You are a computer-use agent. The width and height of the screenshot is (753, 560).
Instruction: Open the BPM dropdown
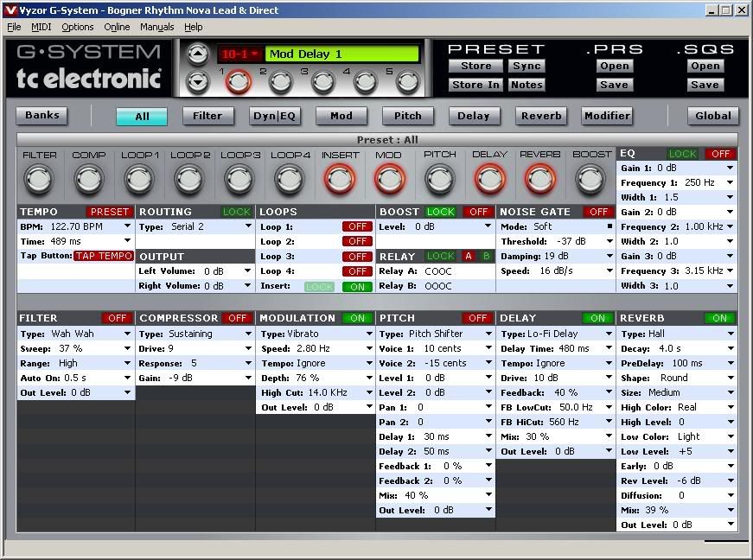(x=127, y=226)
